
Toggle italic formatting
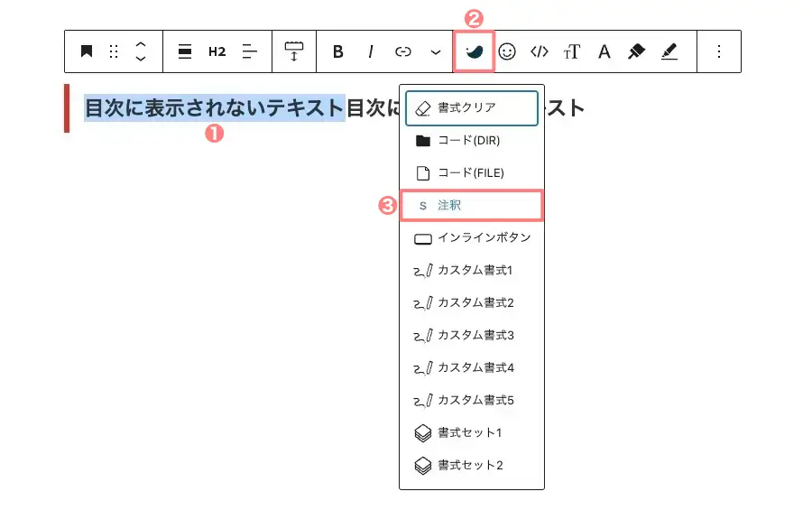(x=370, y=51)
